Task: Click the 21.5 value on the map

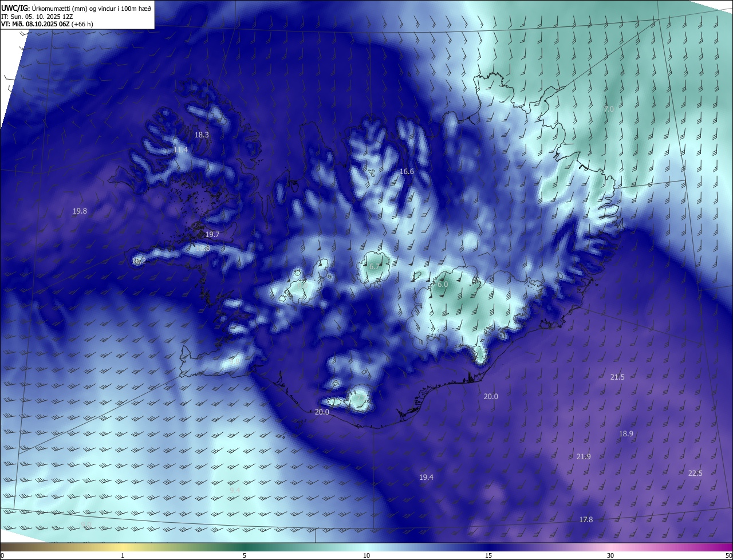Action: (617, 377)
